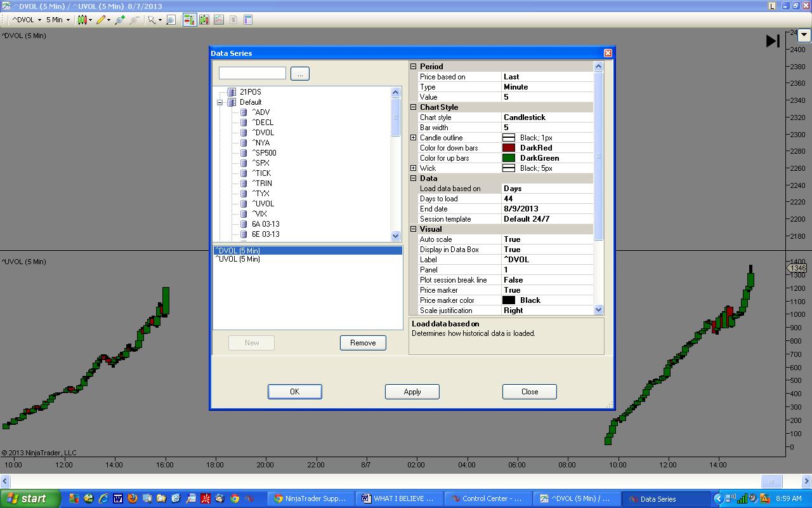The height and width of the screenshot is (508, 812).
Task: Click the ^VIX instrument icon in list
Action: [x=244, y=214]
